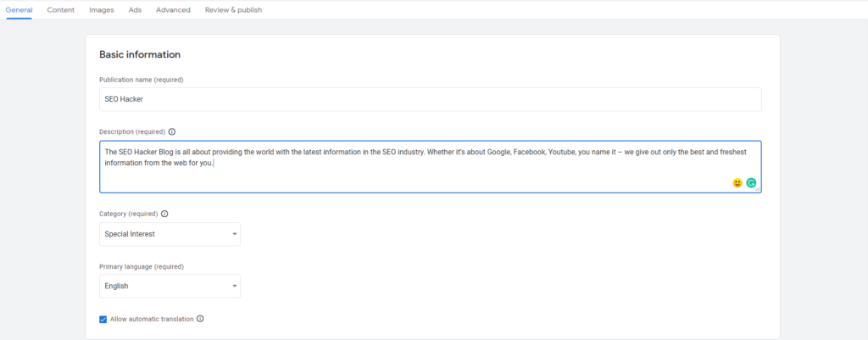Expand the Special Interest category dropdown
This screenshot has width=868, height=340.
coord(170,234)
